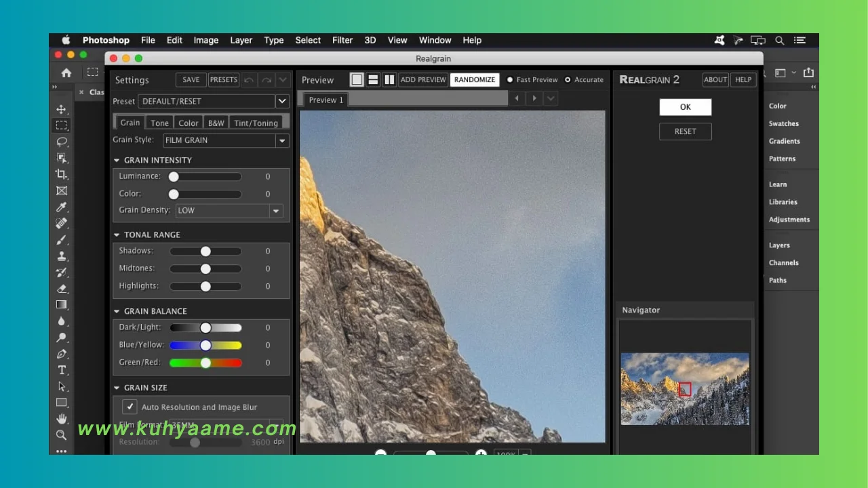Switch to the Tone tab

point(160,123)
